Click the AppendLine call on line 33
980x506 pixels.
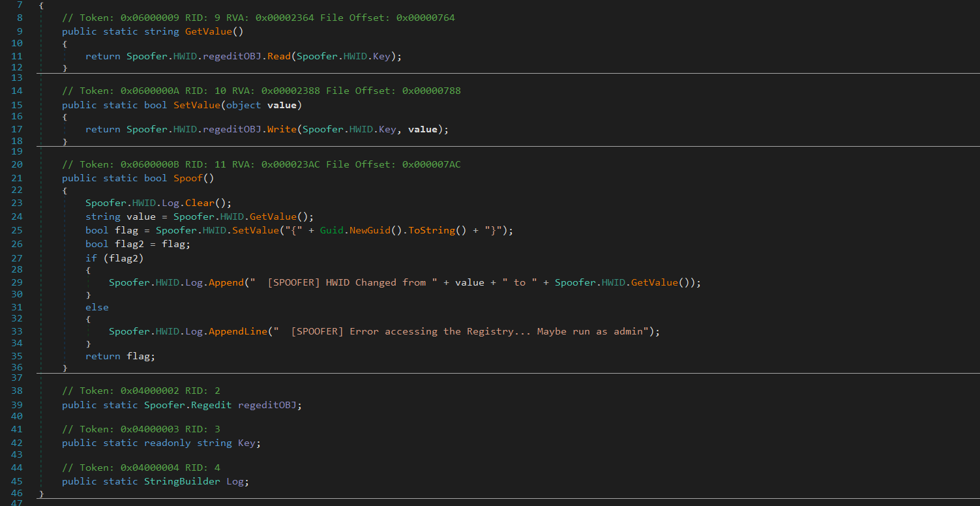[238, 331]
